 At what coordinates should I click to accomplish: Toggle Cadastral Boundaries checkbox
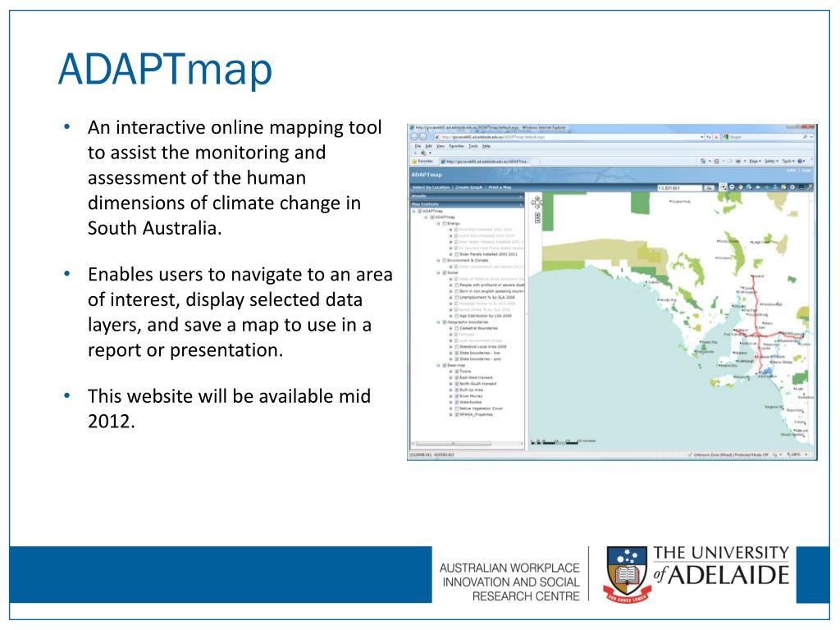[456, 328]
